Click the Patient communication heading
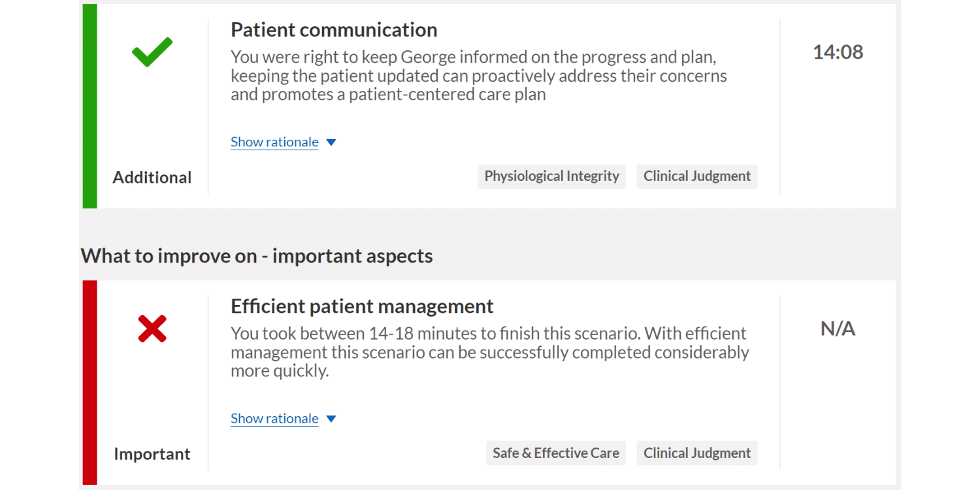This screenshot has width=980, height=490. 334,30
